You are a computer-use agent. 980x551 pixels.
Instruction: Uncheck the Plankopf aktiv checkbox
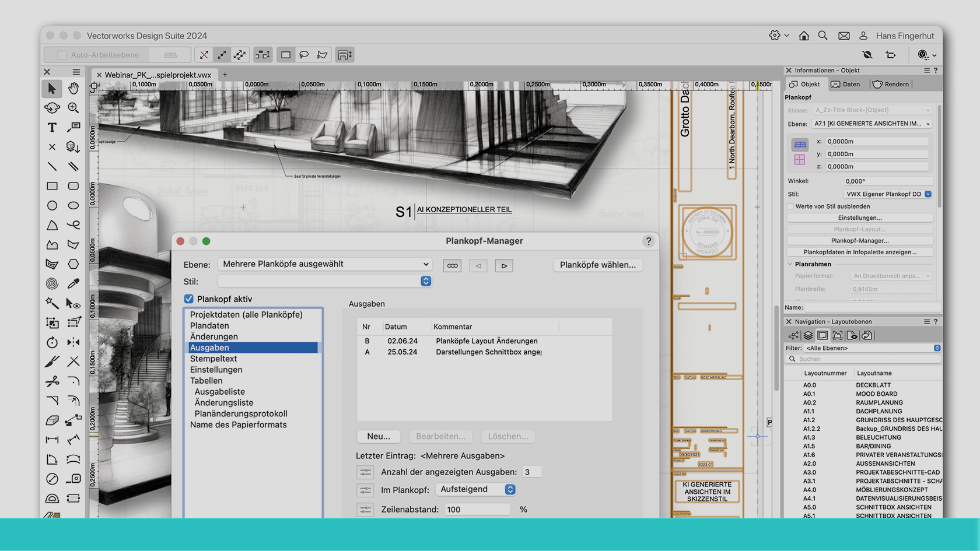click(189, 299)
